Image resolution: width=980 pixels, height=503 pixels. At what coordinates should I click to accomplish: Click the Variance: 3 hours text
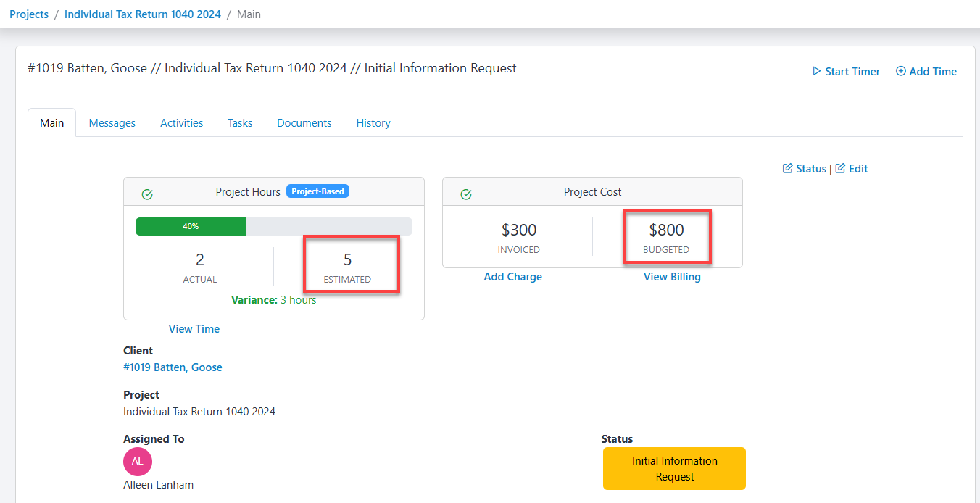(274, 300)
